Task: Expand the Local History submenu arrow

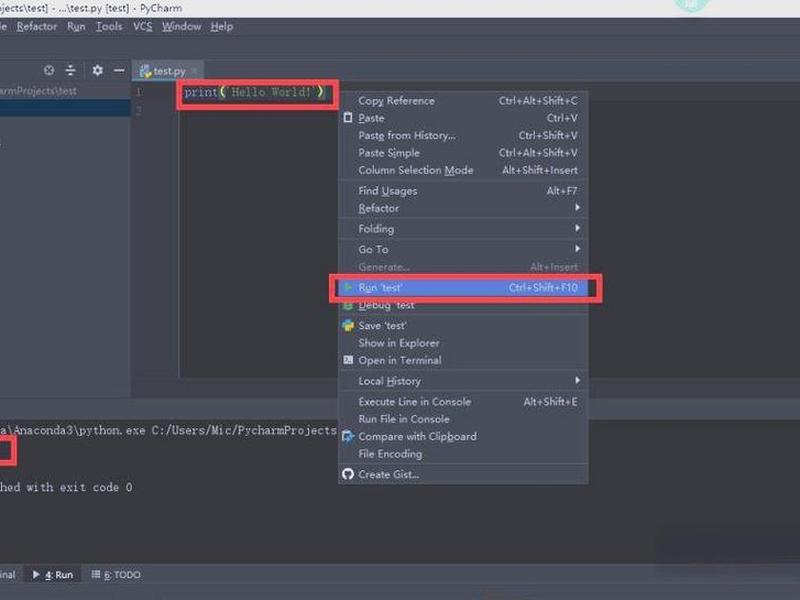Action: (577, 381)
